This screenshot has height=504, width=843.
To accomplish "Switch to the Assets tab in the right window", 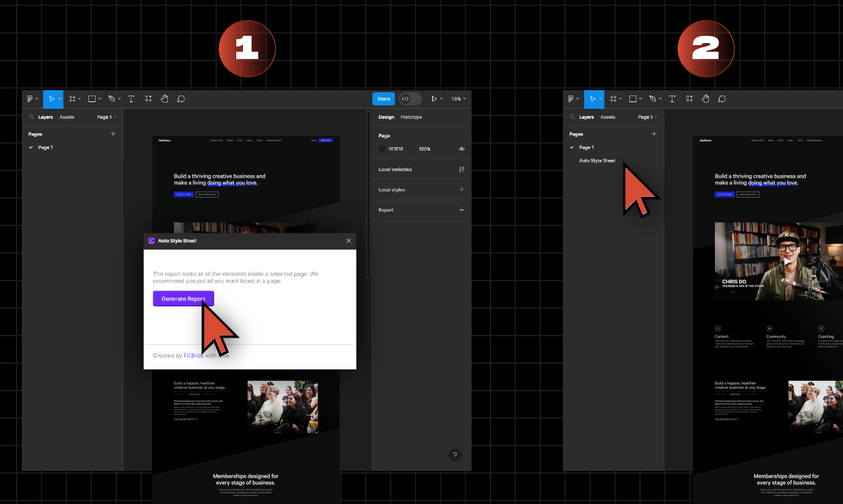I will click(608, 117).
